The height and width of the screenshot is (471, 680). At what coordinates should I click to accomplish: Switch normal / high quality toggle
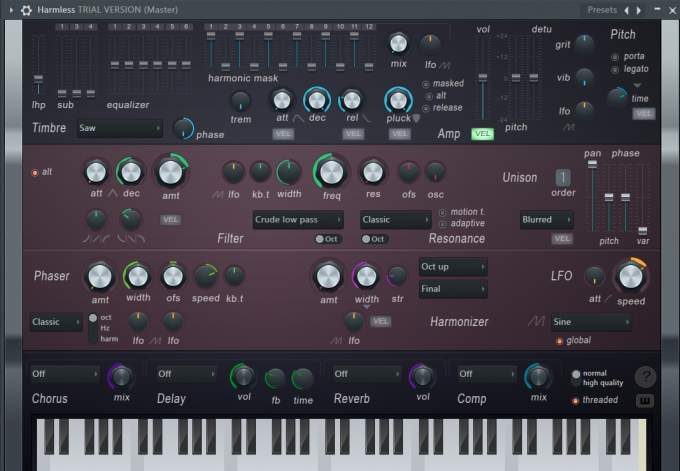click(x=576, y=378)
